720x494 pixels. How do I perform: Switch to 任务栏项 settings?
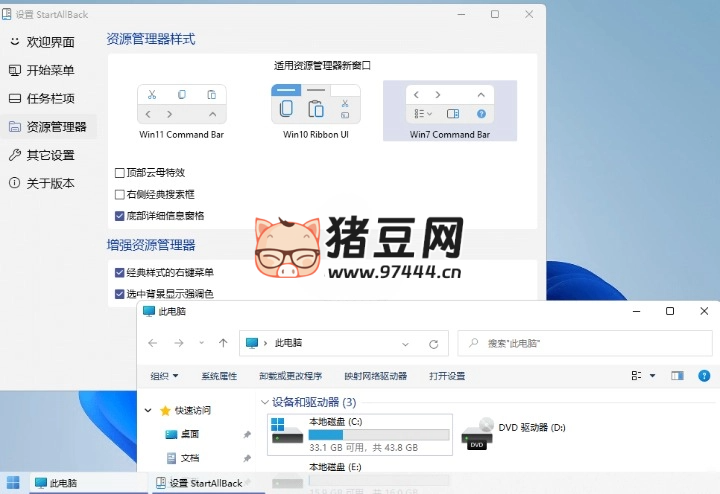42,98
